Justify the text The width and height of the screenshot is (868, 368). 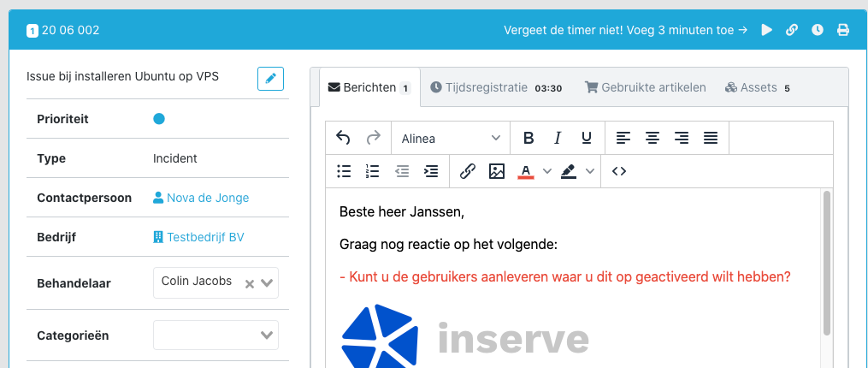click(x=711, y=138)
